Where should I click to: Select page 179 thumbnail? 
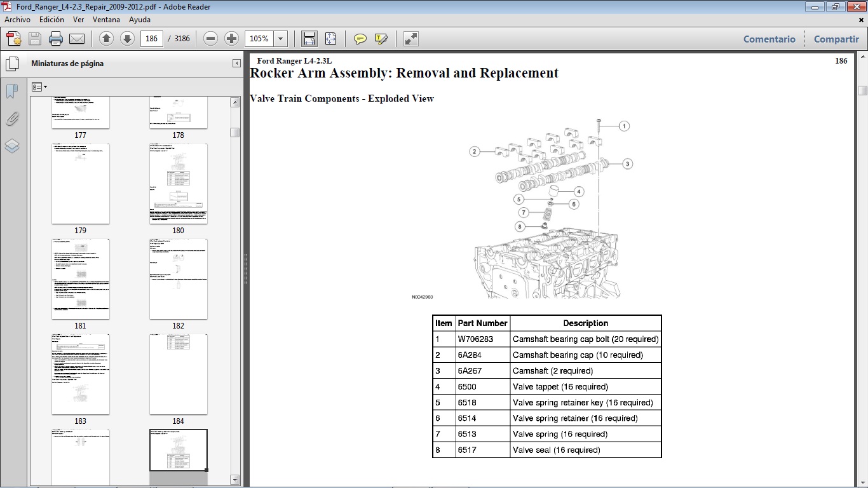[80, 184]
